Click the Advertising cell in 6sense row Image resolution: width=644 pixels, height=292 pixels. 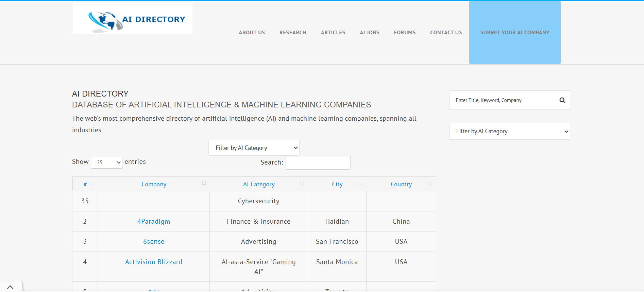[x=259, y=241]
